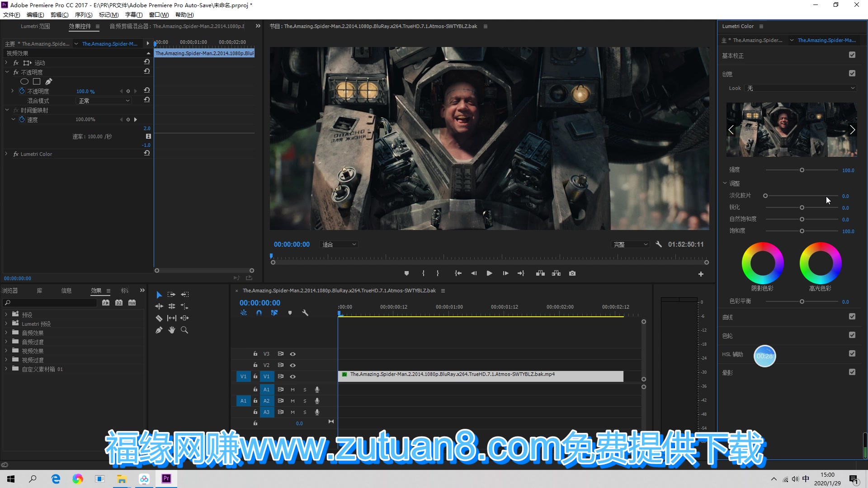Screen dimensions: 868x488
Task: Toggle the add marker icon
Action: coord(406,273)
